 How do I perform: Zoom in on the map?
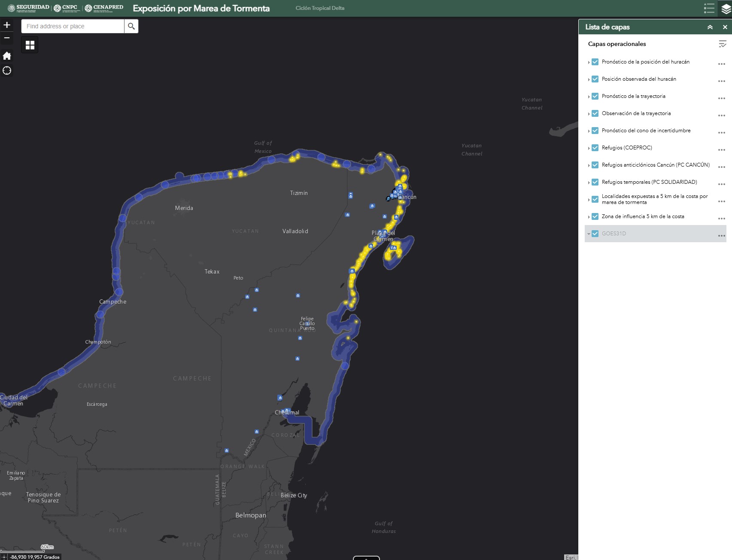[7, 25]
